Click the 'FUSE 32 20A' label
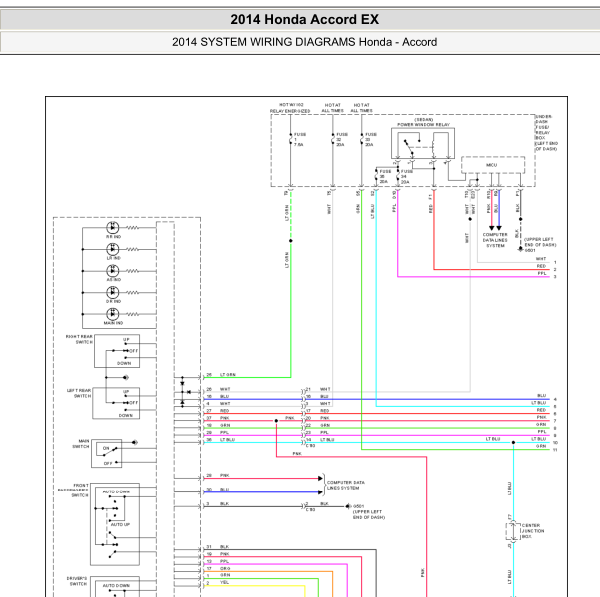The image size is (600, 597). (342, 140)
